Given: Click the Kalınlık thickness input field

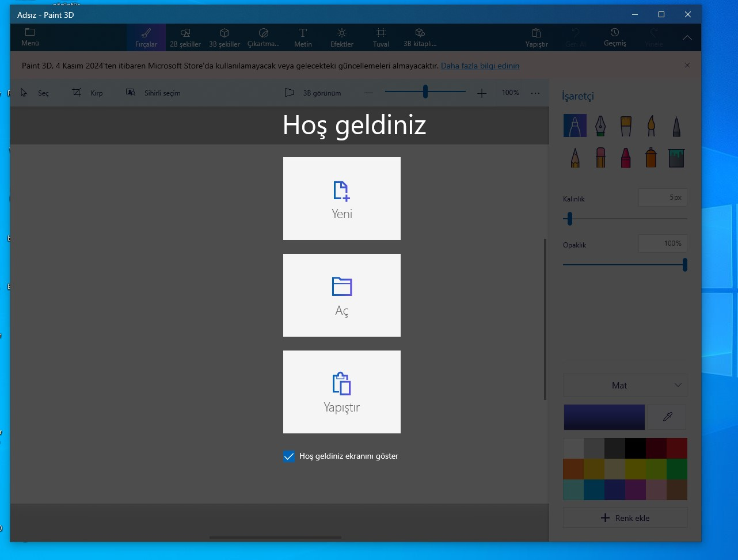Looking at the screenshot, I should click(x=663, y=197).
